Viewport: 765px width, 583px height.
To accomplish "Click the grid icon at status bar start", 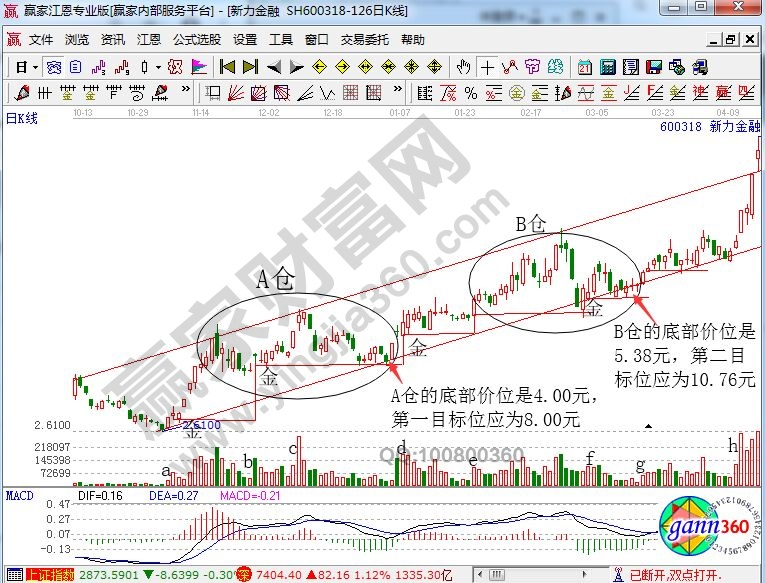I will point(15,575).
